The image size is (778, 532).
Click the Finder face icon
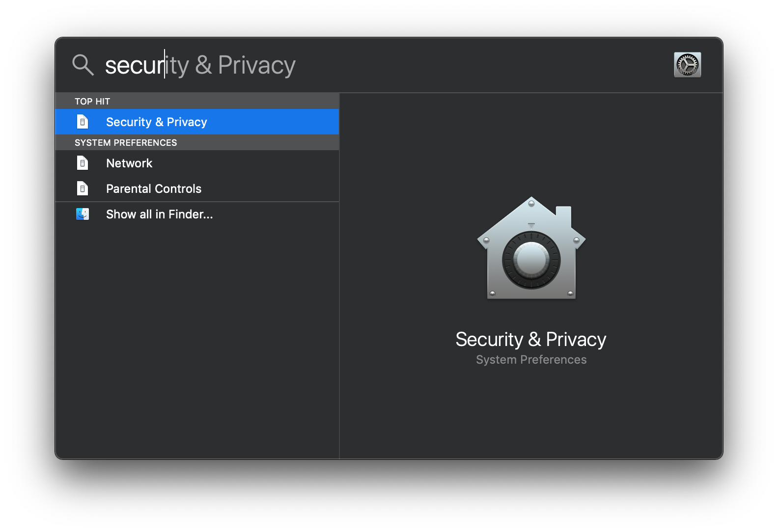pos(83,214)
